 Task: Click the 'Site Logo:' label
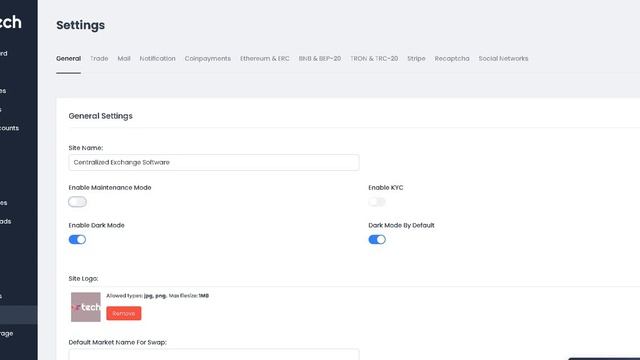(x=83, y=278)
